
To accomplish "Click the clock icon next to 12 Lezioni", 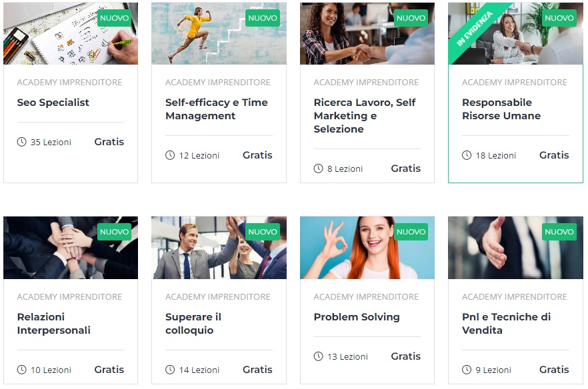I will (170, 155).
